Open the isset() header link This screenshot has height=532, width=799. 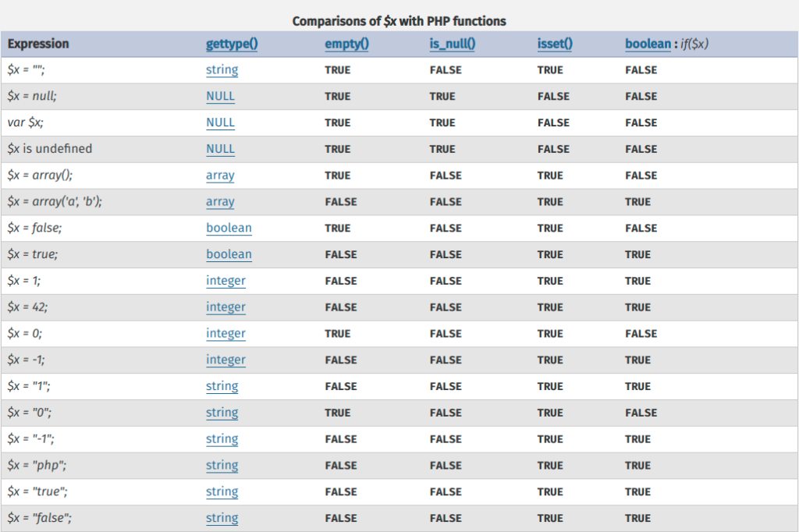pos(555,44)
